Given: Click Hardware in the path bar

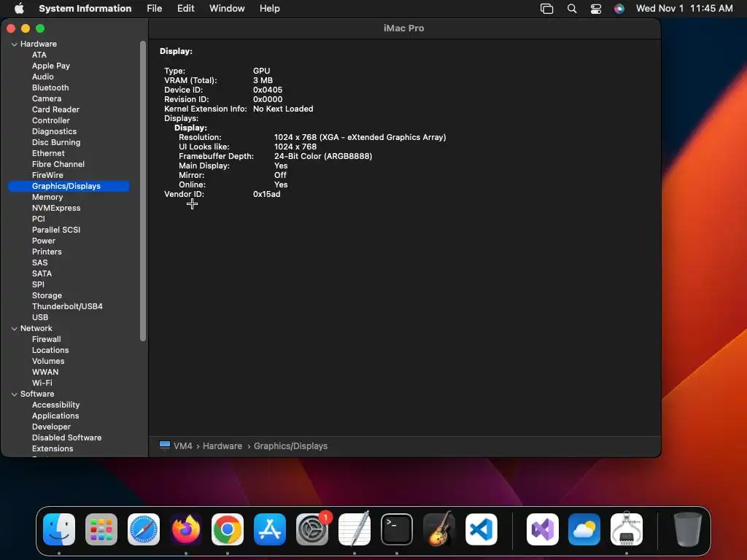Looking at the screenshot, I should point(222,446).
